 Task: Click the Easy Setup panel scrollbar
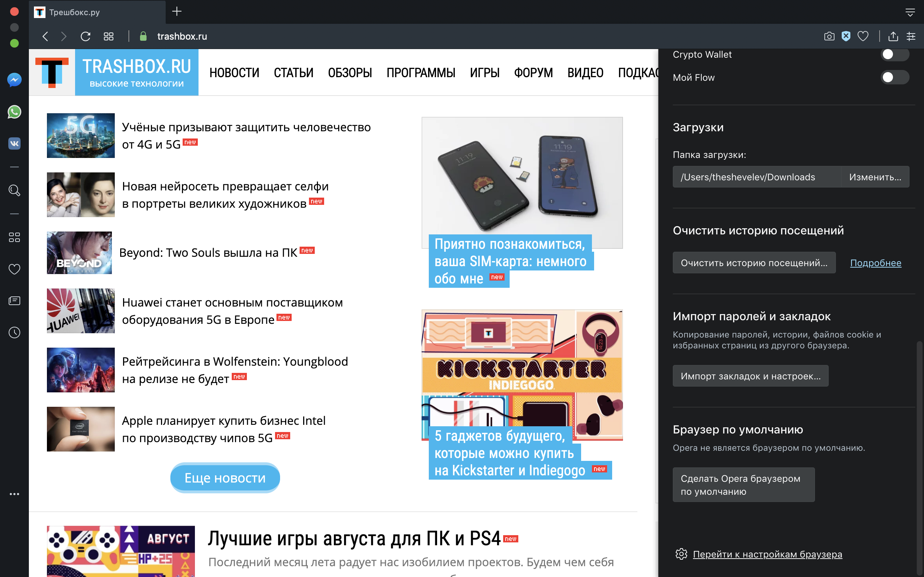coord(919,458)
